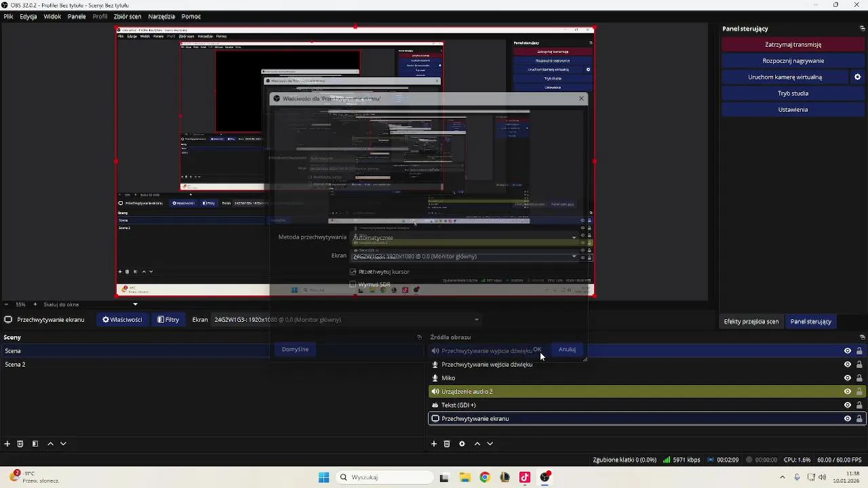Zoom in the preview with the plus icon
868x488 pixels.
pos(36,304)
